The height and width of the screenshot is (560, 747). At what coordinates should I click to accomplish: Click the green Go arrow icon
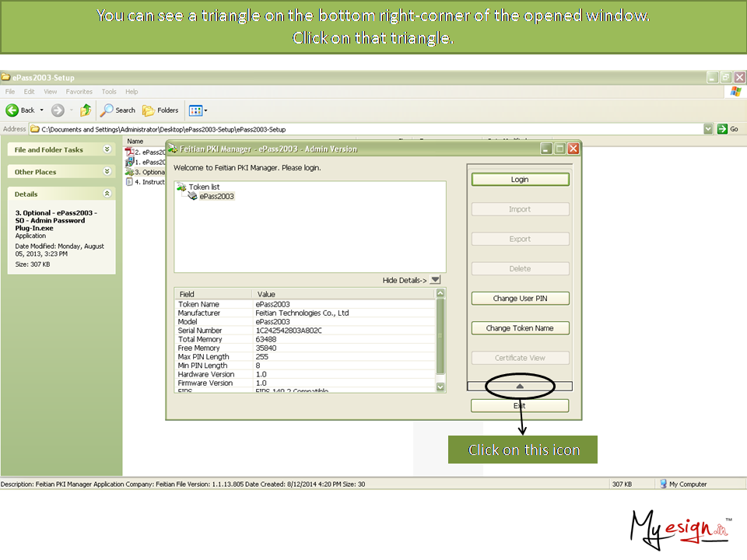click(722, 129)
